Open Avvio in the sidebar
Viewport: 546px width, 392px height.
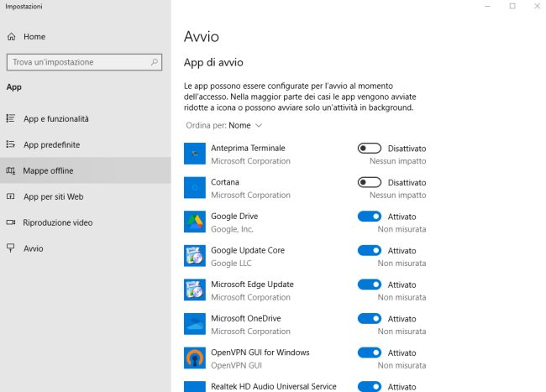pyautogui.click(x=33, y=249)
